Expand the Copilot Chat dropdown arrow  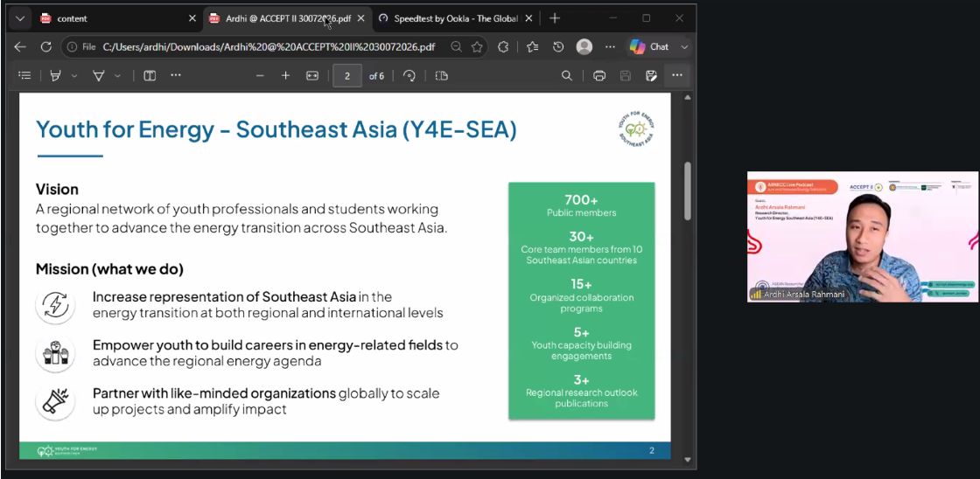683,47
